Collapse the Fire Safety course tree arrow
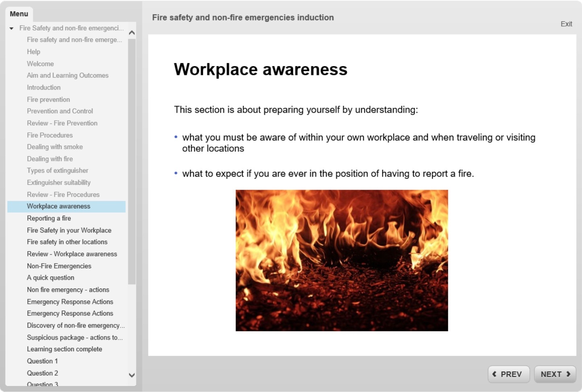 (12, 28)
